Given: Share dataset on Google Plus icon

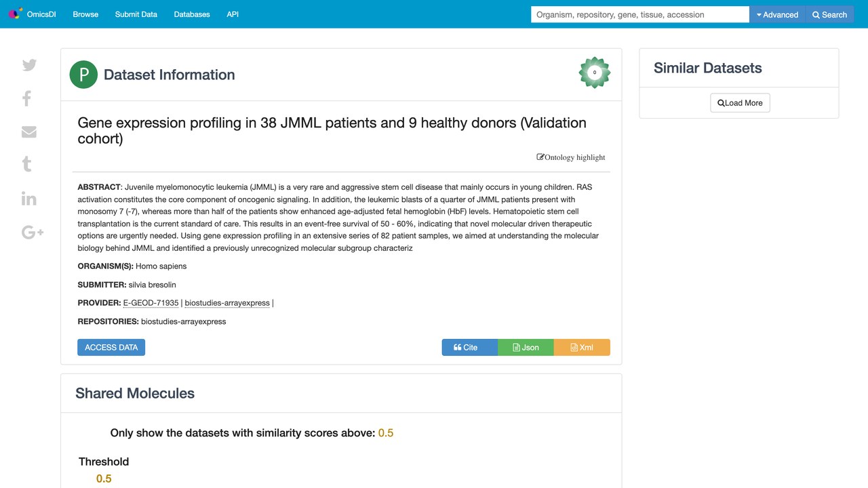Looking at the screenshot, I should point(33,232).
